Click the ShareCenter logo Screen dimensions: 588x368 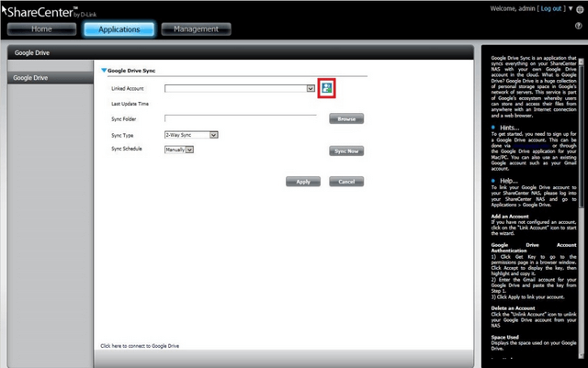[51, 12]
